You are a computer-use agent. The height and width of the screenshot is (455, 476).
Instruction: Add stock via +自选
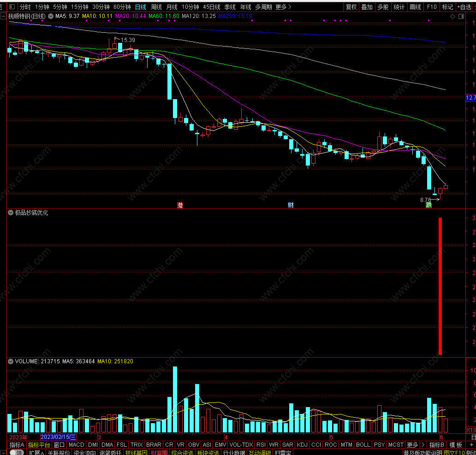coord(464,6)
